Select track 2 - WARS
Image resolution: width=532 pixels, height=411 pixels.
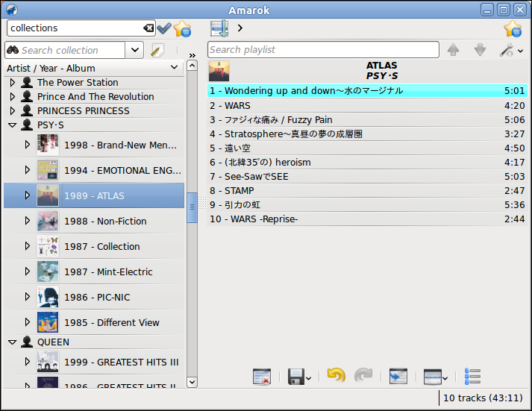click(367, 105)
